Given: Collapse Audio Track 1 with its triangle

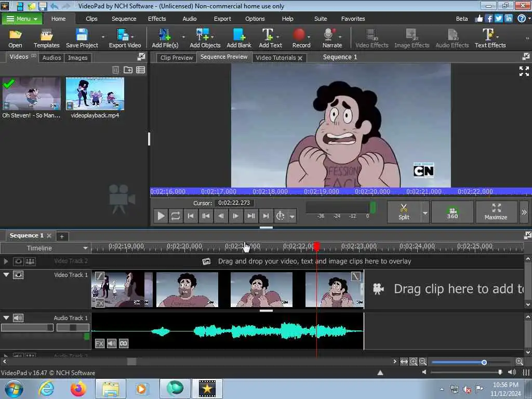Looking at the screenshot, I should 6,317.
